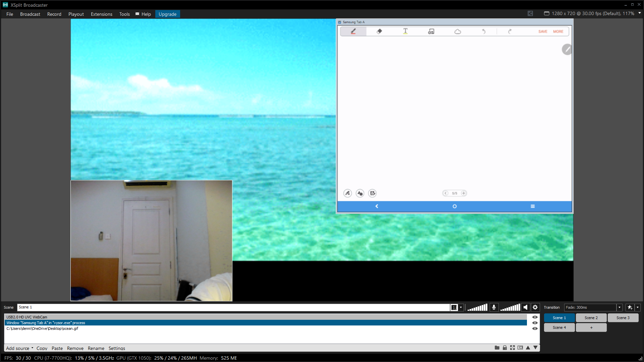
Task: Open the microphone audio settings icon
Action: tap(494, 307)
